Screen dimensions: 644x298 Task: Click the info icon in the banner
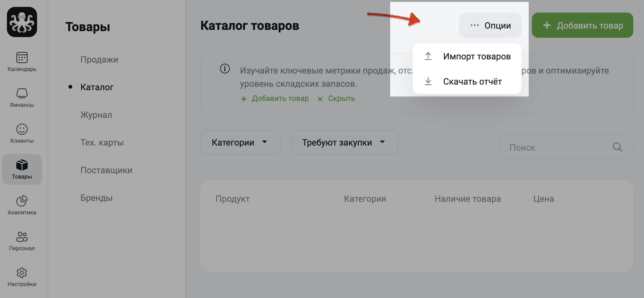pyautogui.click(x=225, y=68)
